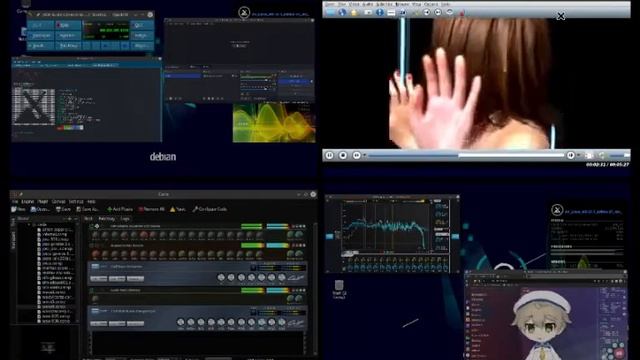Open the Help menu in Carla
640x360 pixels.
coord(91,202)
